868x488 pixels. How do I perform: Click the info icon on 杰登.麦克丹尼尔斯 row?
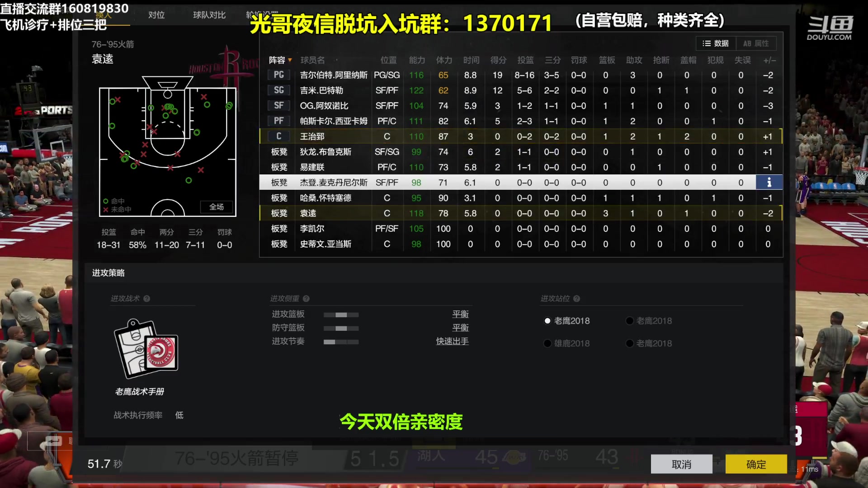point(769,182)
